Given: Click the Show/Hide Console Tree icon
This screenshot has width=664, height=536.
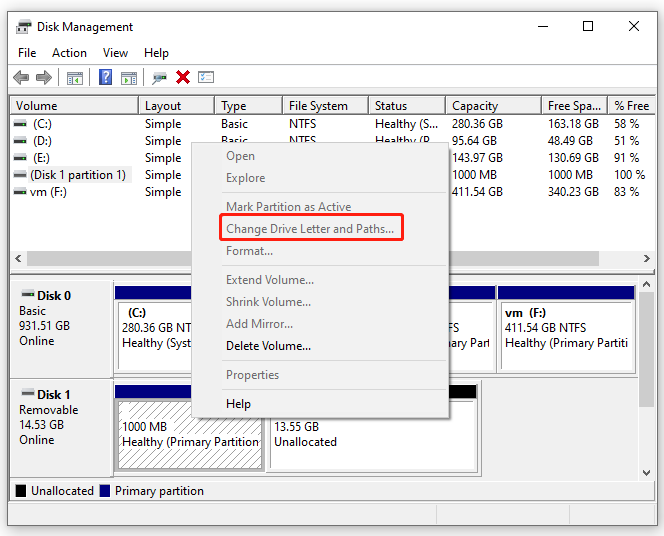Looking at the screenshot, I should tap(74, 78).
